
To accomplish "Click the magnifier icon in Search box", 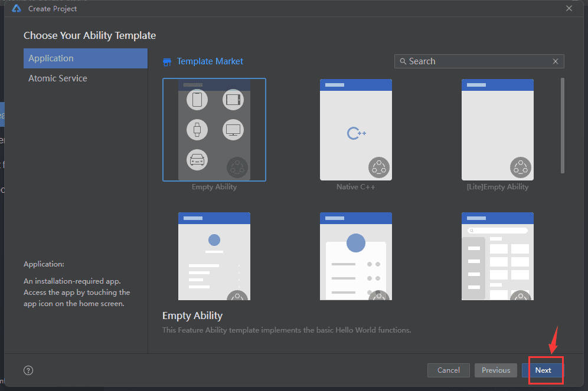I will (x=403, y=61).
